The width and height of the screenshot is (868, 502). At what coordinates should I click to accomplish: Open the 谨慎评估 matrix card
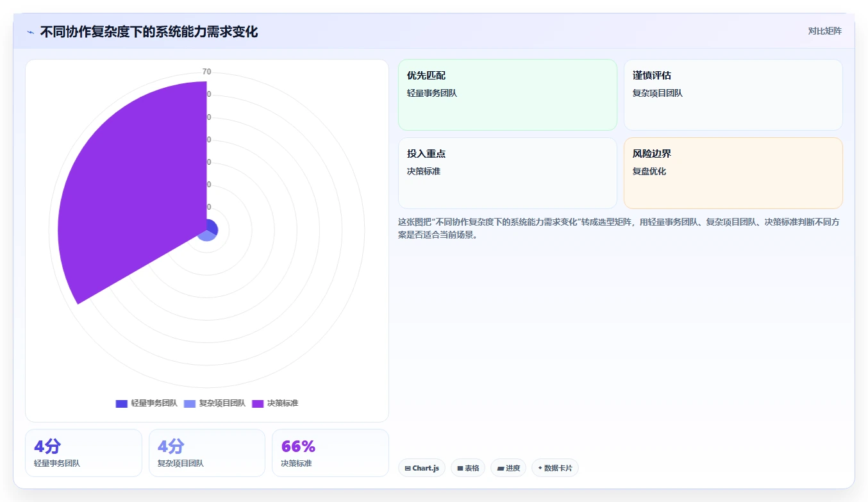[x=733, y=95]
